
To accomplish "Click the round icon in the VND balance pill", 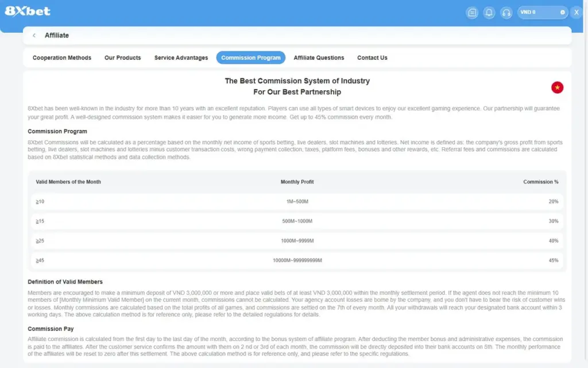I will 563,13.
